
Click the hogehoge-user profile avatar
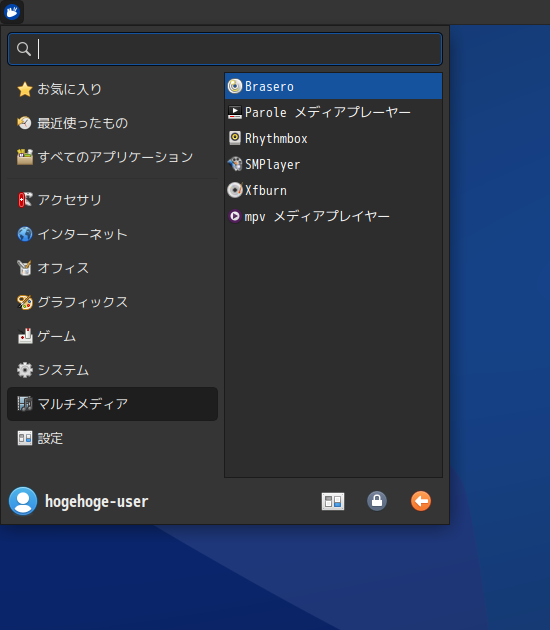[x=23, y=501]
